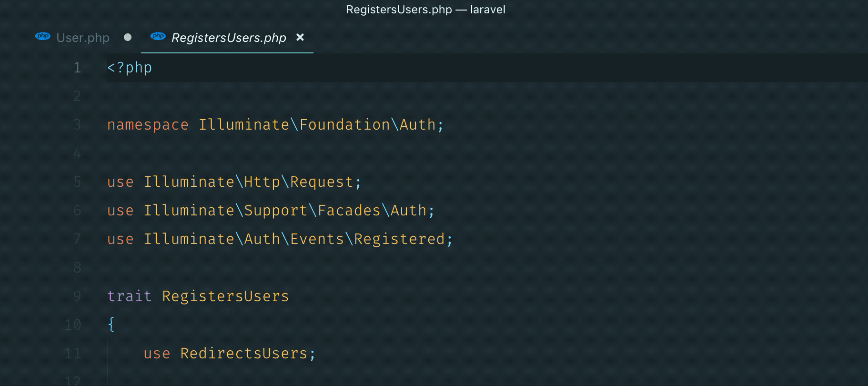
Task: Select line number 9 in the gutter
Action: point(77,296)
